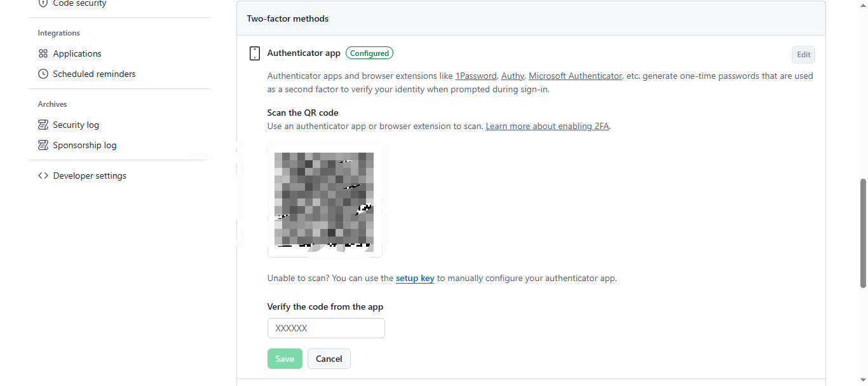Open Learn more about enabling 2FA
Screen dimensions: 868x386
click(547, 127)
